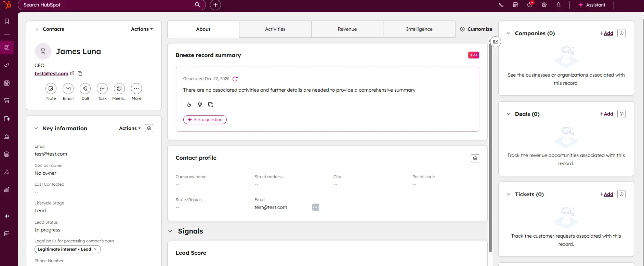This screenshot has height=266, width=644.
Task: Open Key information Actions dropdown
Action: pos(130,128)
